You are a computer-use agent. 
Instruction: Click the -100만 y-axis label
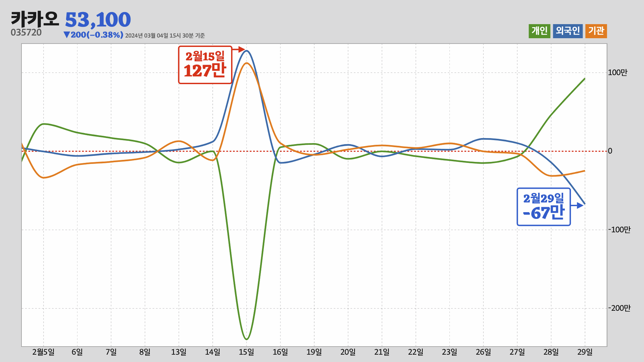click(620, 230)
